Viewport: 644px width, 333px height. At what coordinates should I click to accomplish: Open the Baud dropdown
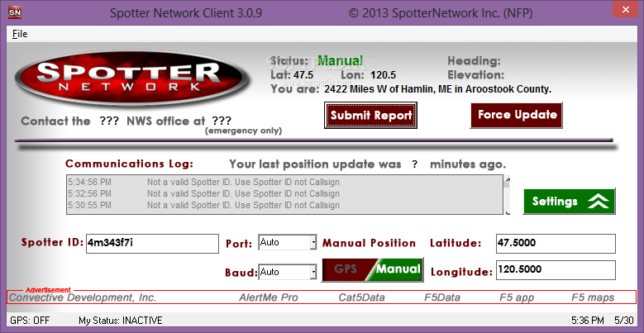(x=313, y=272)
